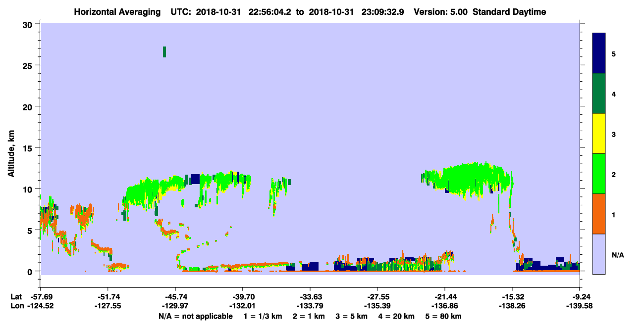644x330 pixels.
Task: Click longitude value -136.86
Action: (x=445, y=306)
